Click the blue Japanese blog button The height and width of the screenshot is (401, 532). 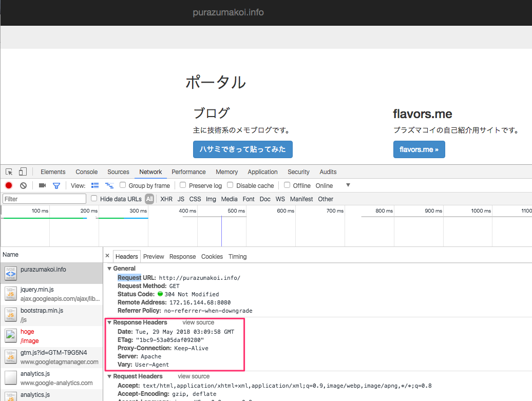point(242,149)
